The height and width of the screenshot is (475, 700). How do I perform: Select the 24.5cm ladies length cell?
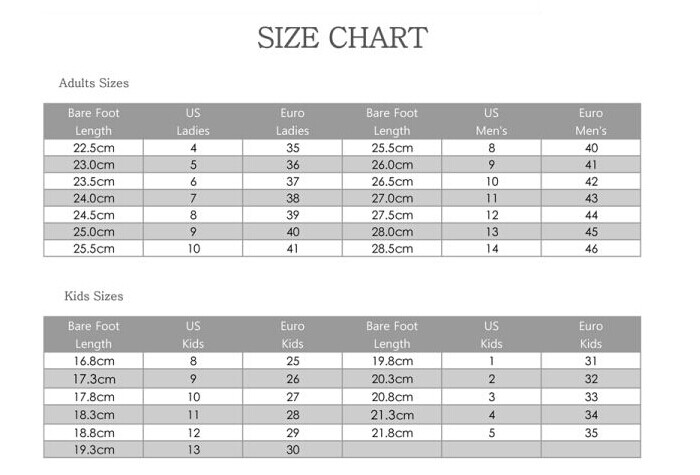point(94,215)
